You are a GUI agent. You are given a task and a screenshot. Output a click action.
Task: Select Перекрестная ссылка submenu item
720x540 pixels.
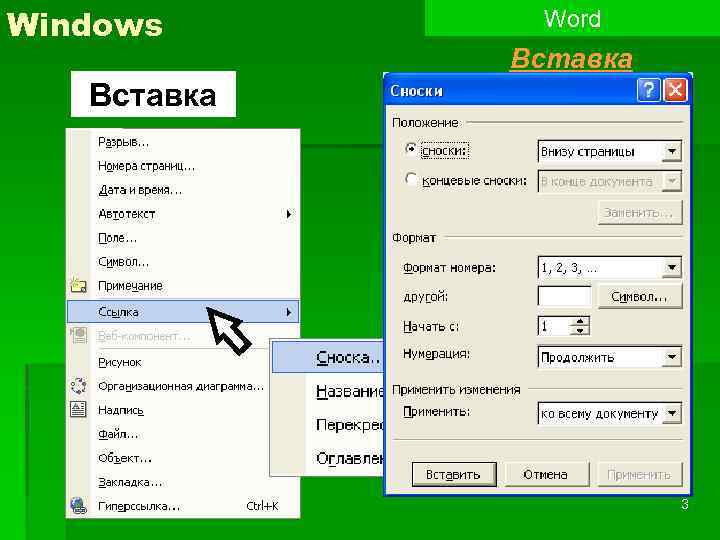(328, 425)
